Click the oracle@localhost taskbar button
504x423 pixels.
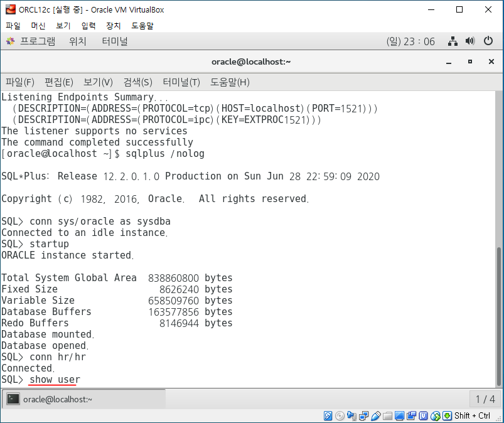point(84,399)
